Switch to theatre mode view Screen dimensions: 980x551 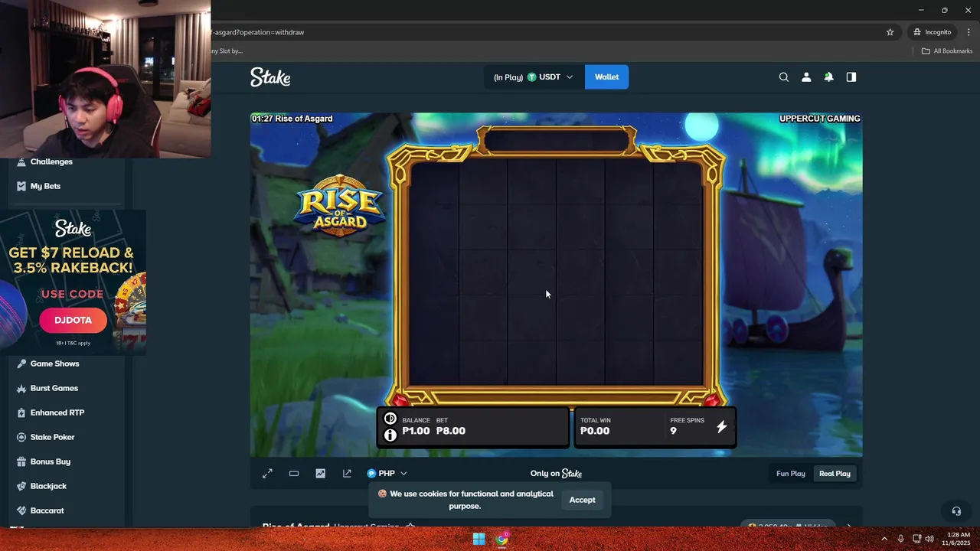click(x=294, y=474)
